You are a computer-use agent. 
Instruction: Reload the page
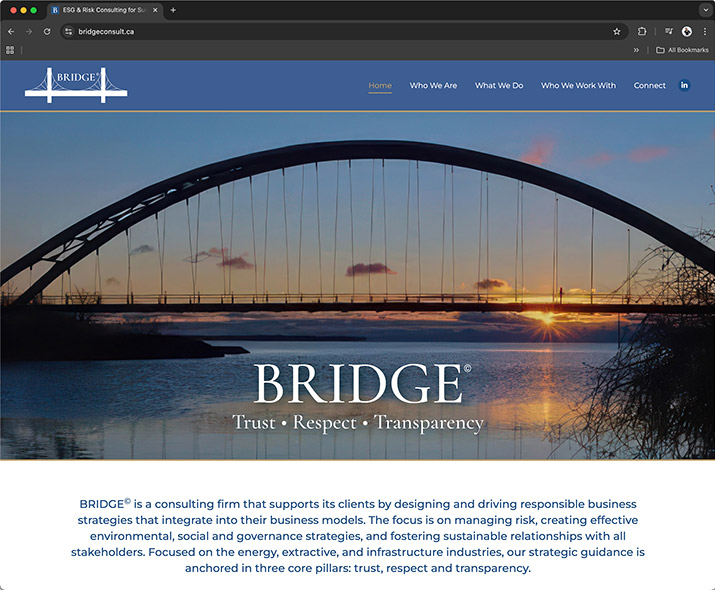[x=46, y=31]
